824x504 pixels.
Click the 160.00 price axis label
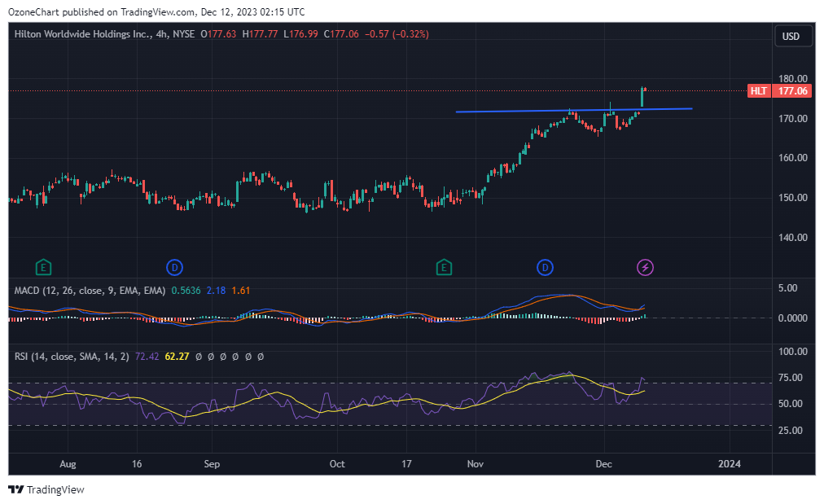793,158
